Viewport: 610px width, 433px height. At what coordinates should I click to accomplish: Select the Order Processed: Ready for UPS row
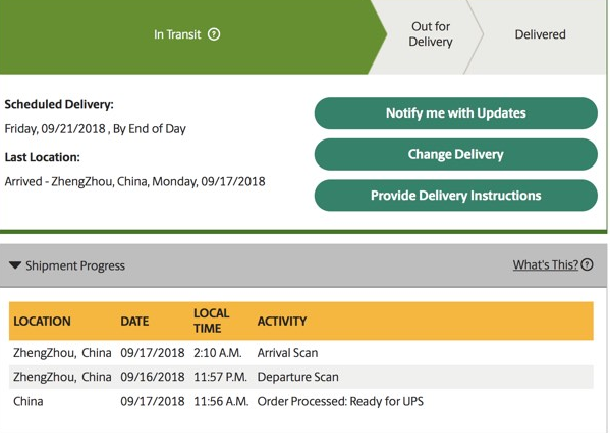[301, 401]
